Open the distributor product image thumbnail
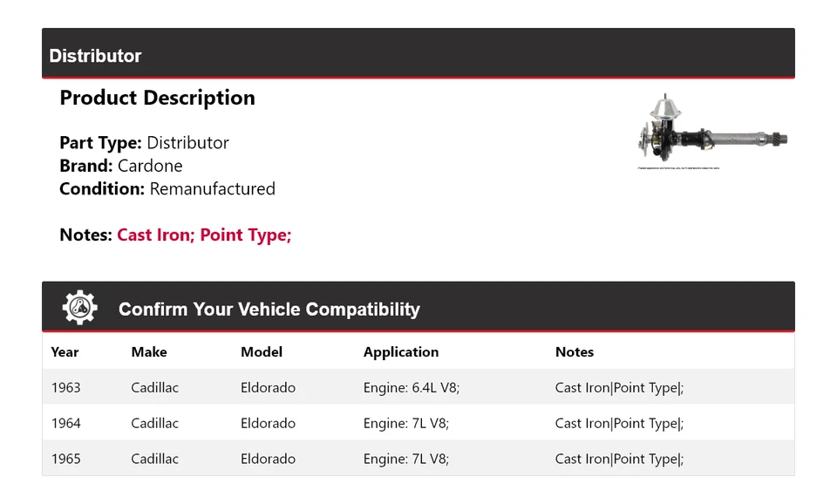Viewport: 837px width, 504px height. click(712, 132)
